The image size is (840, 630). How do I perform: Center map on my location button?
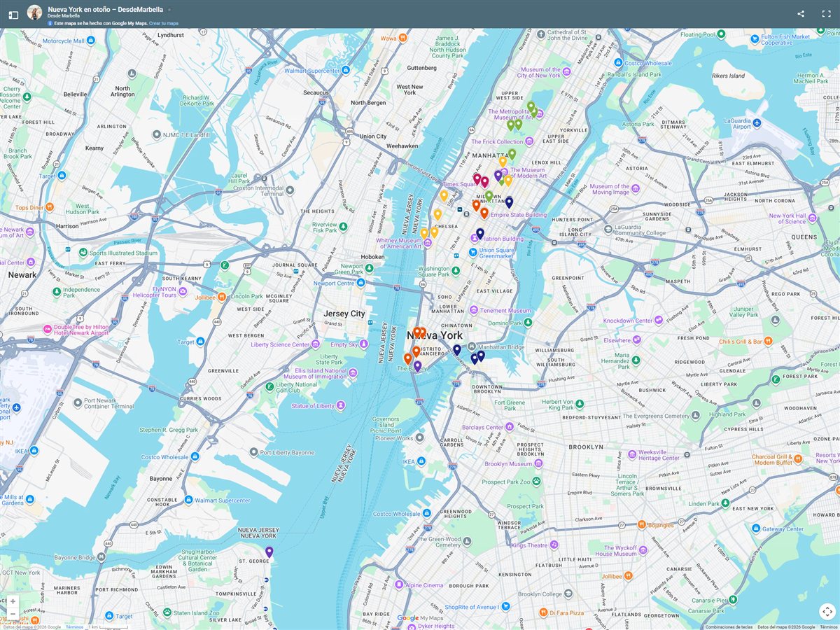(827, 611)
